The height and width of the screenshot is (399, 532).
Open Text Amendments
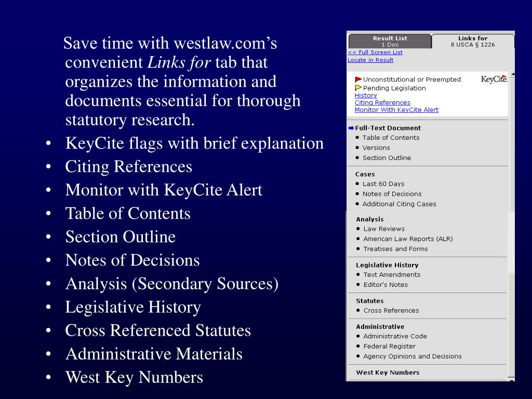[392, 275]
